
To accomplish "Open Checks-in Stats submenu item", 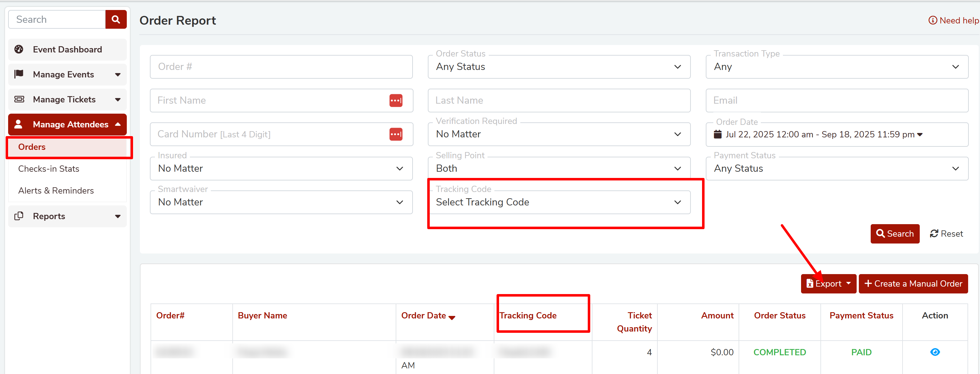I will (x=49, y=169).
